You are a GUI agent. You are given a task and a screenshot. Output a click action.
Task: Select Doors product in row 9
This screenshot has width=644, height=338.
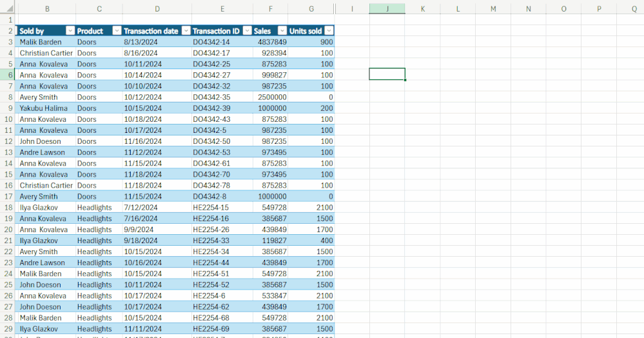[x=99, y=108]
